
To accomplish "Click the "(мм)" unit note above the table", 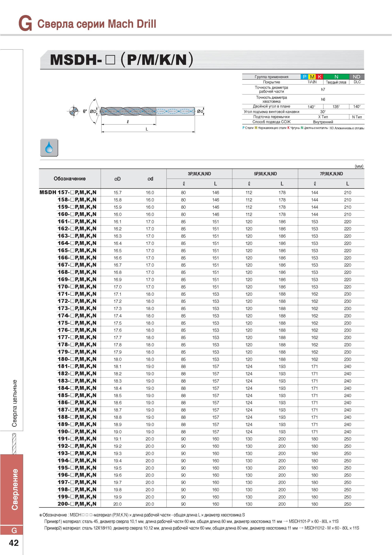I will pos(359,166).
